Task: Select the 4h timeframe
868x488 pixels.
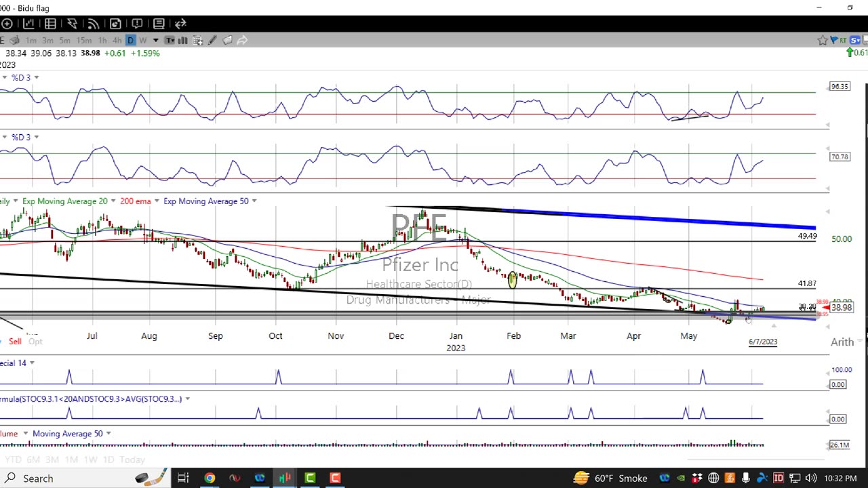Action: click(117, 41)
